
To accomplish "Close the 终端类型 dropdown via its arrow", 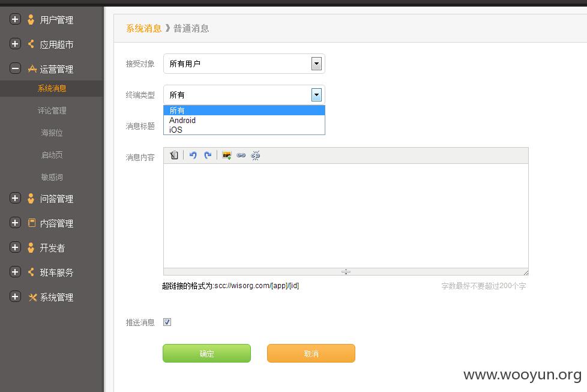I will [x=316, y=95].
